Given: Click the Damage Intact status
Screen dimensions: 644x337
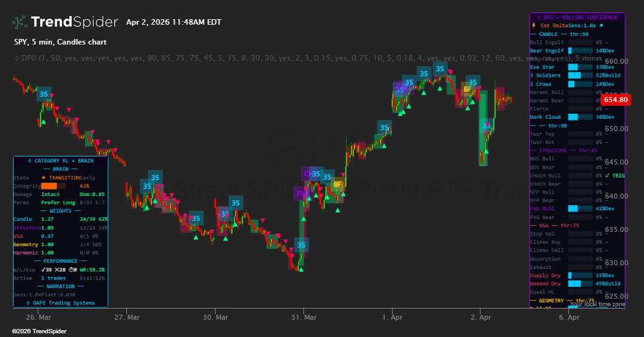Looking at the screenshot, I should pos(50,194).
